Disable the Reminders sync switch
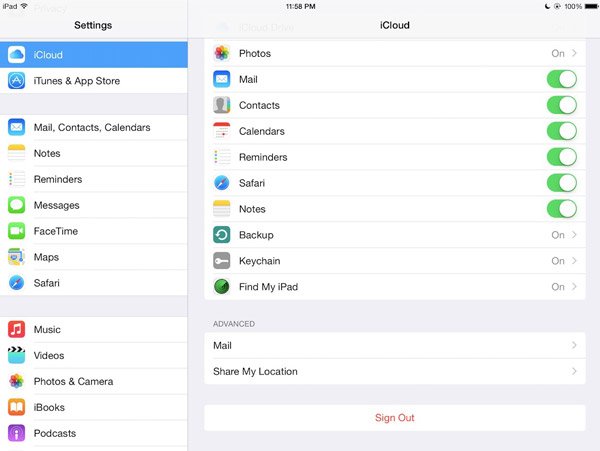 [562, 157]
